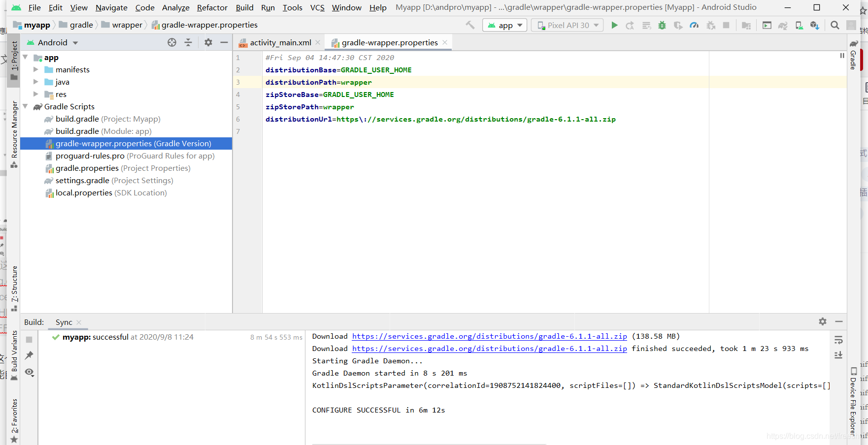Viewport: 868px width, 445px height.
Task: Close the Sync tab in Build panel
Action: pyautogui.click(x=79, y=322)
